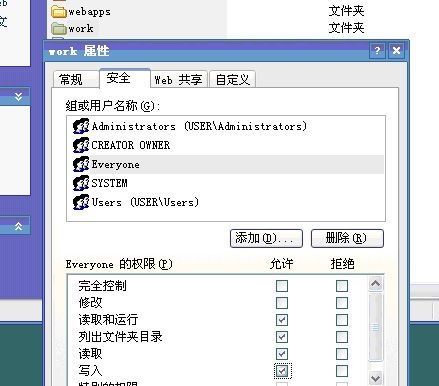Click the 添加(D)... button
Screen dimensions: 439x386
tap(266, 238)
